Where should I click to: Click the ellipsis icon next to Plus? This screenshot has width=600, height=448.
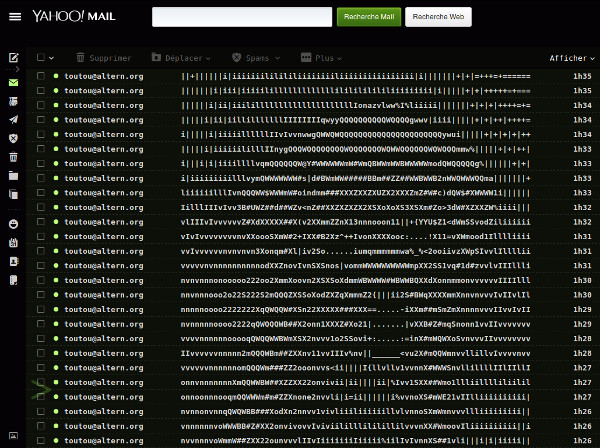[306, 57]
